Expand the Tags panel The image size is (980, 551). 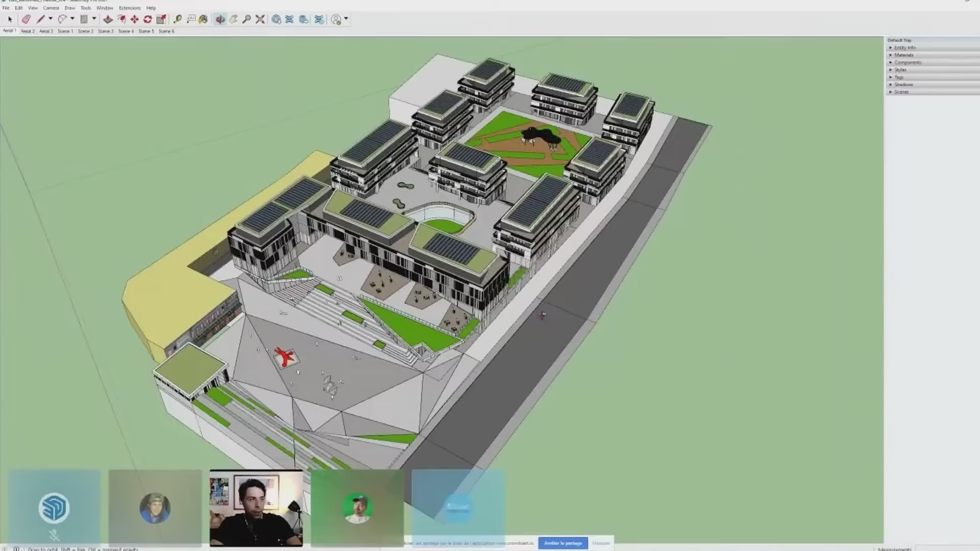click(x=933, y=77)
